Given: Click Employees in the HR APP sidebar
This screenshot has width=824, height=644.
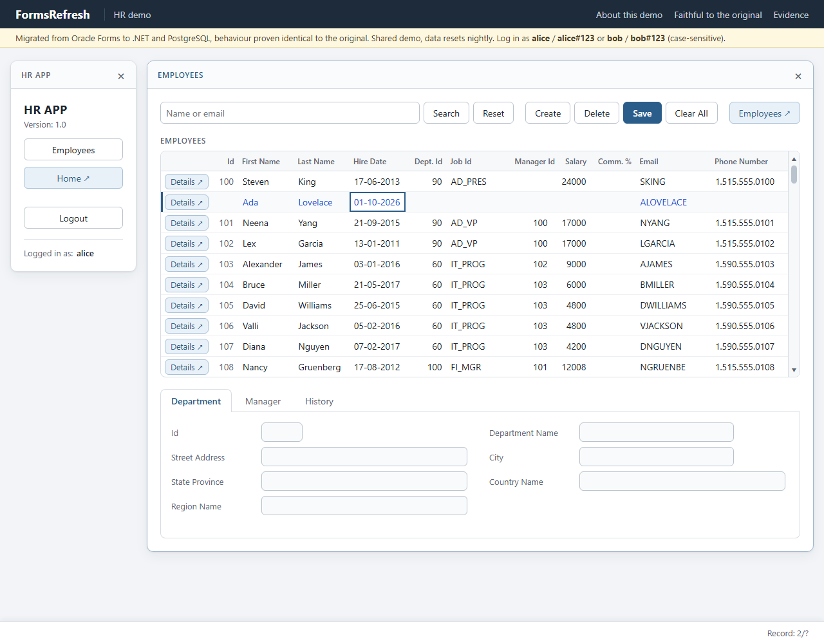Looking at the screenshot, I should [x=73, y=150].
